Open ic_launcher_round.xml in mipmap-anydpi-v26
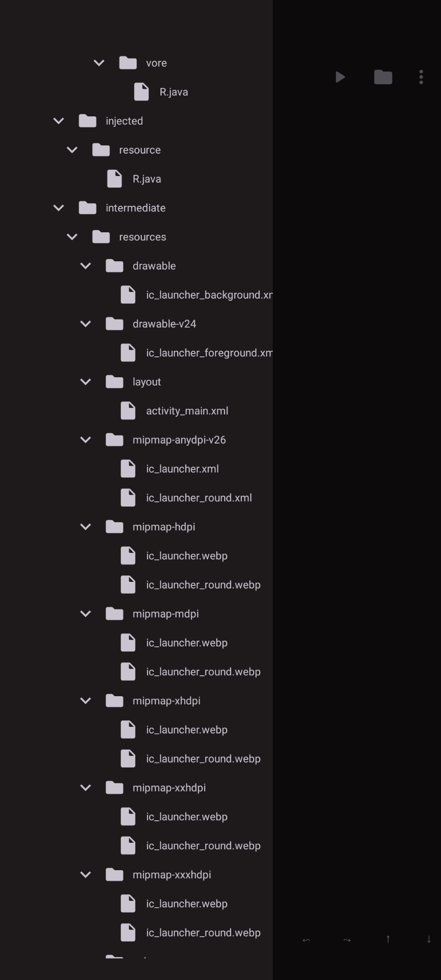Image resolution: width=441 pixels, height=980 pixels. point(199,498)
